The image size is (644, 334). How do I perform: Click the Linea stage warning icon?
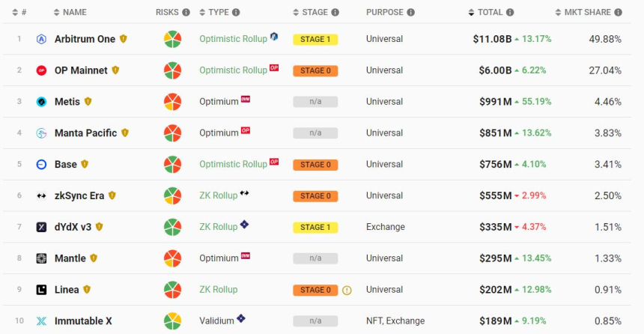347,290
